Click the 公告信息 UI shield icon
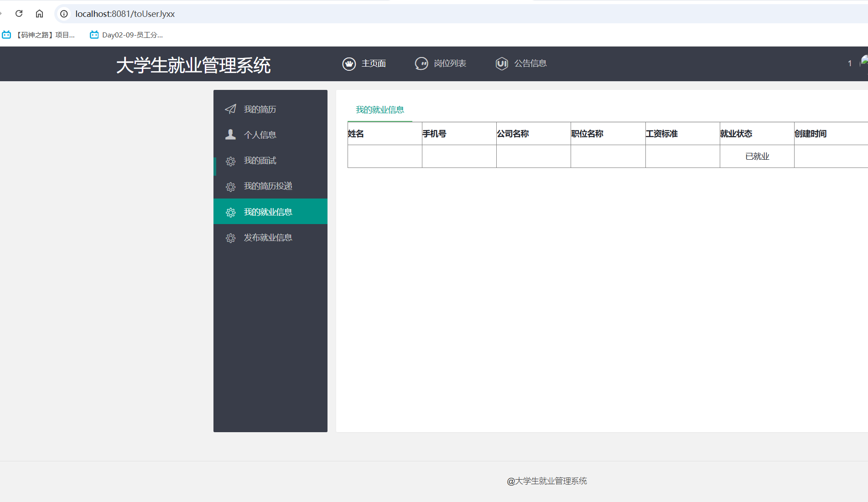 [502, 64]
